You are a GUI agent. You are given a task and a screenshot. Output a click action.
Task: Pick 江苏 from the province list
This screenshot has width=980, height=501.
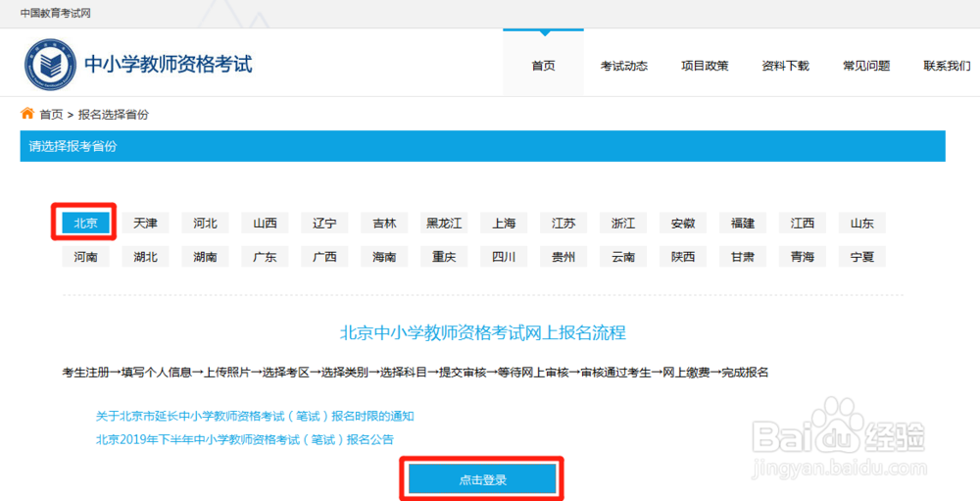[x=563, y=223]
